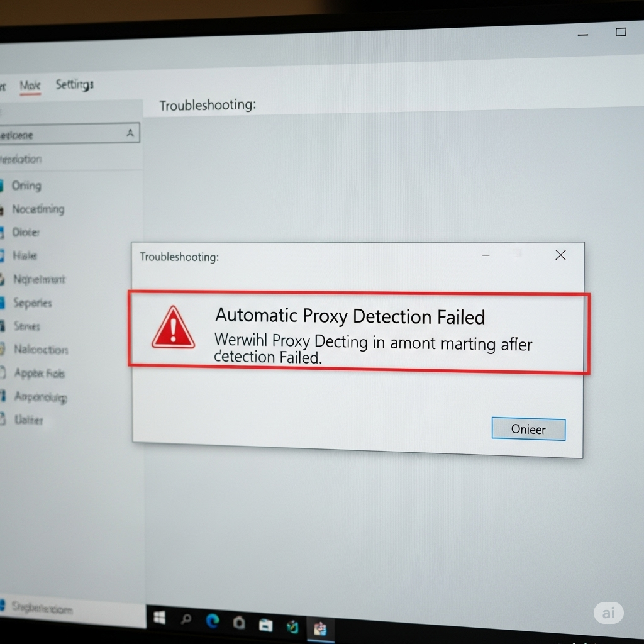Open Hiake sidebar entry
The height and width of the screenshot is (644, 644).
tap(25, 256)
